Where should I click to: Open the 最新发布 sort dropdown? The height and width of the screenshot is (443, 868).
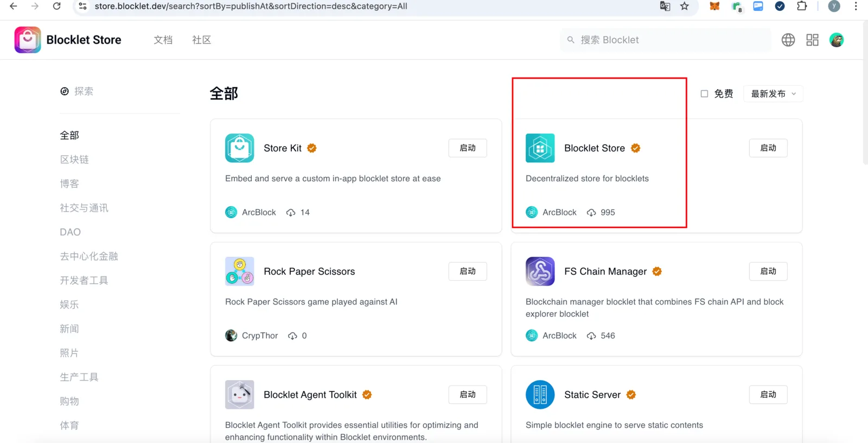[x=773, y=94]
